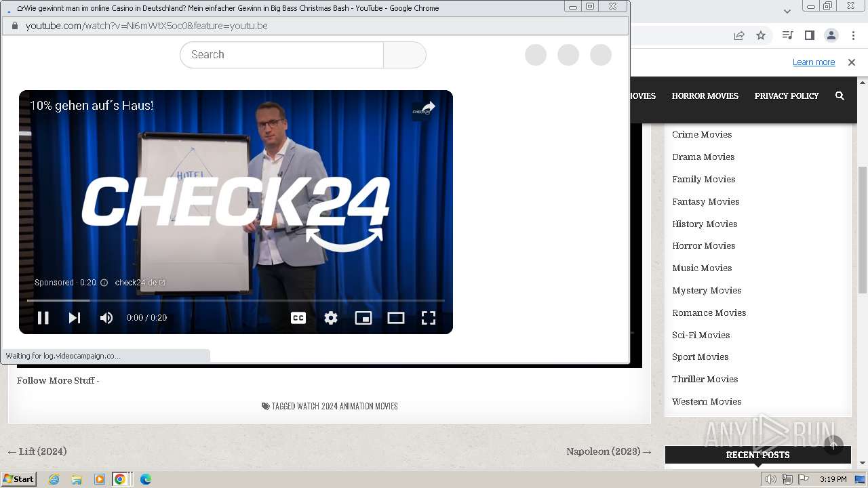Open Fantasy Movies category
This screenshot has width=868, height=488.
[x=706, y=202]
